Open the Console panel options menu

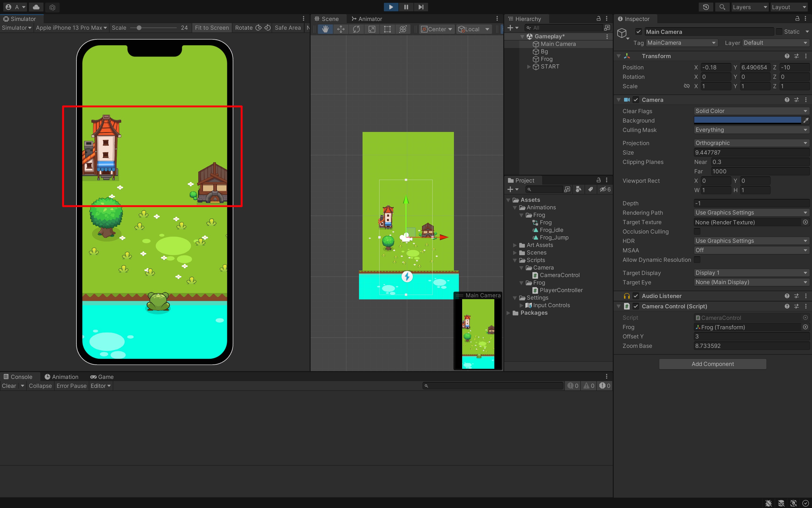point(606,376)
